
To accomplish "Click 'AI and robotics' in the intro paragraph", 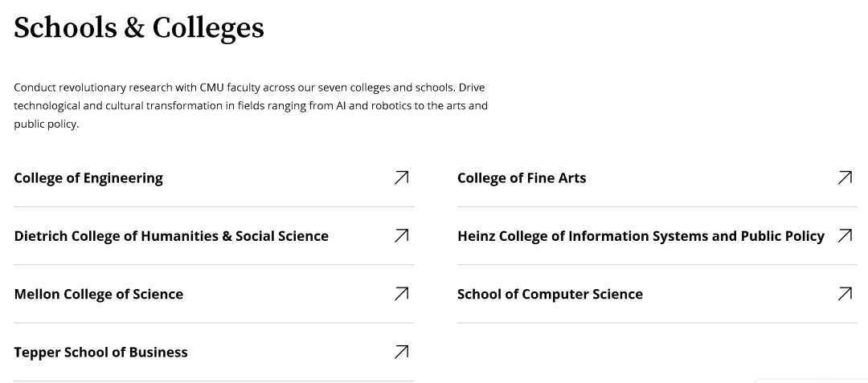I will coord(380,105).
